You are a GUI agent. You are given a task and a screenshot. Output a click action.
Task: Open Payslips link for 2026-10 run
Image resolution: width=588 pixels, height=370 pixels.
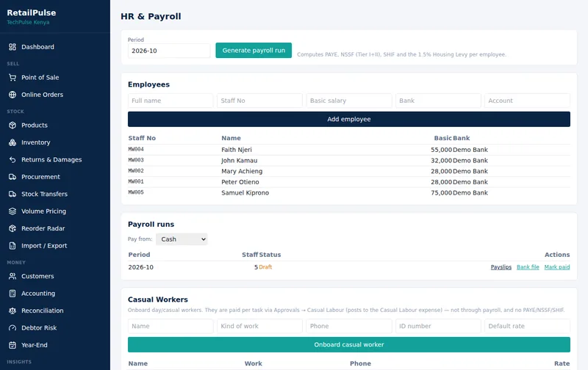[x=501, y=267]
